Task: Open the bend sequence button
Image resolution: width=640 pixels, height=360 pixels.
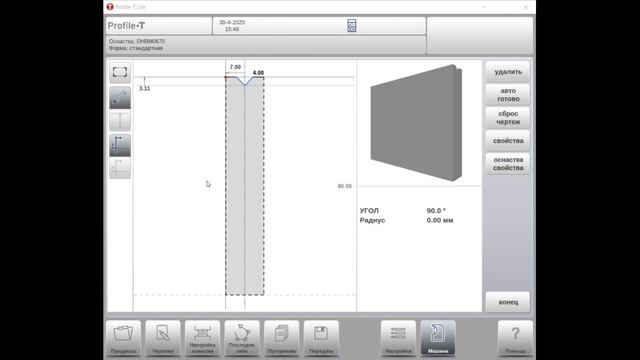Action: coord(242,338)
